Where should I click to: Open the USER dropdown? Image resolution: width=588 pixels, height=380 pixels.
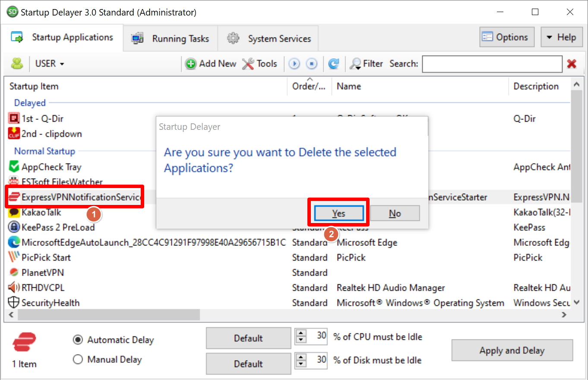pyautogui.click(x=50, y=64)
